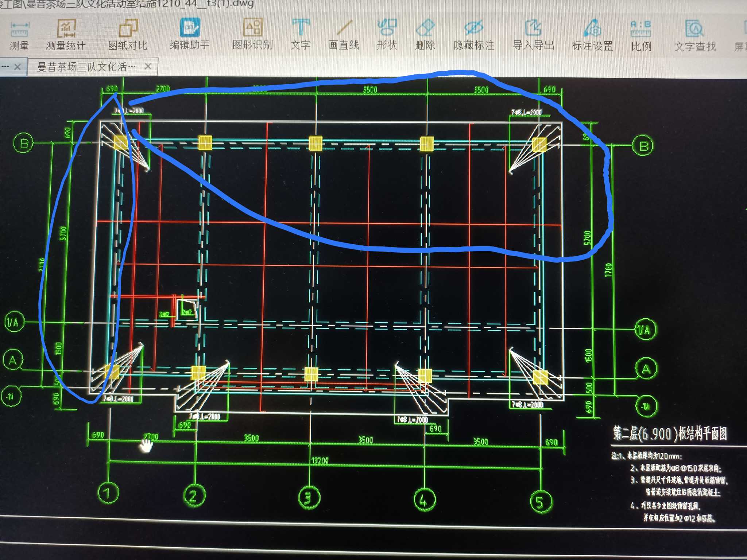Click axis bubble 3 at bottom
747x560 pixels.
coord(309,498)
